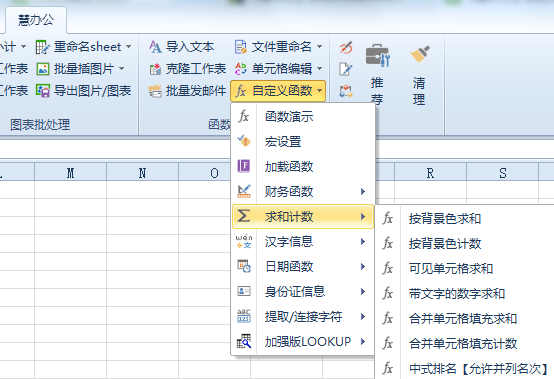Click the 重命名sheet table icon
Image resolution: width=554 pixels, height=379 pixels.
coord(43,47)
